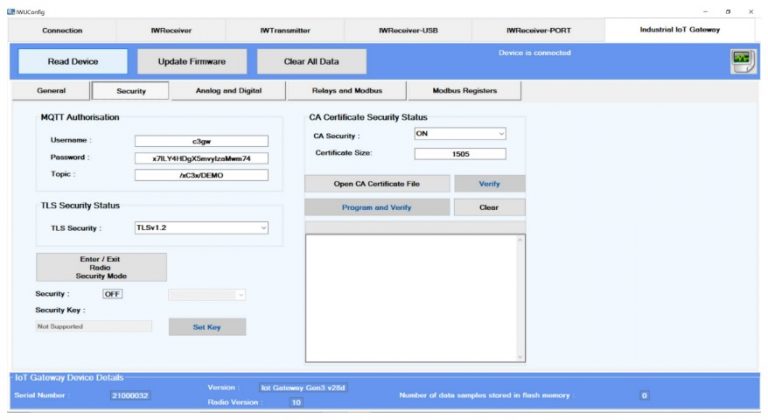Click the Program and Verify button
Image resolution: width=768 pixels, height=420 pixels.
pyautogui.click(x=377, y=207)
